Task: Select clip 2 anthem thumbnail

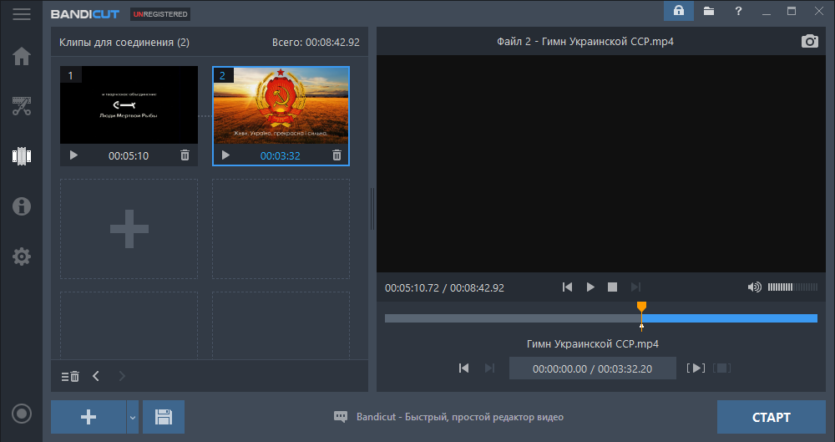Action: 281,105
